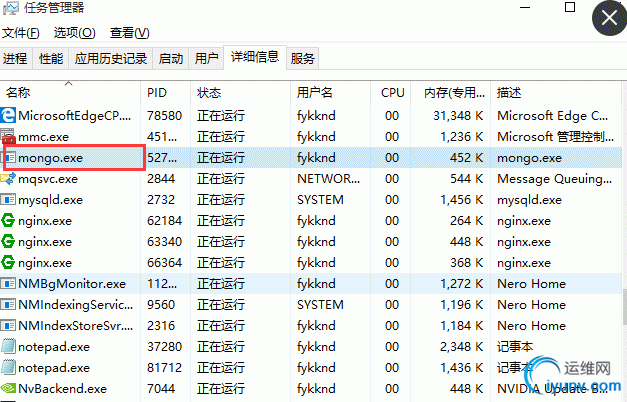Select the mqsvc.exe process name
The image size is (627, 402).
48,179
